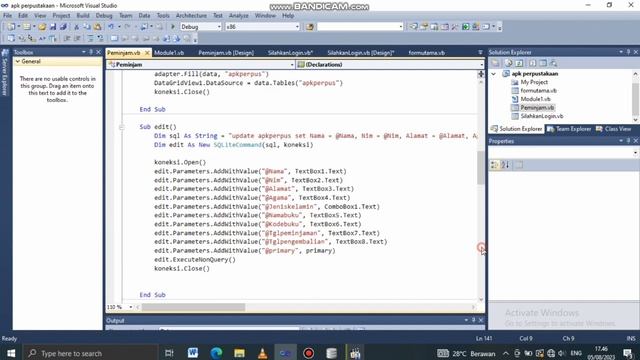The image size is (640, 360).
Task: Open the File menu
Action: pos(7,16)
